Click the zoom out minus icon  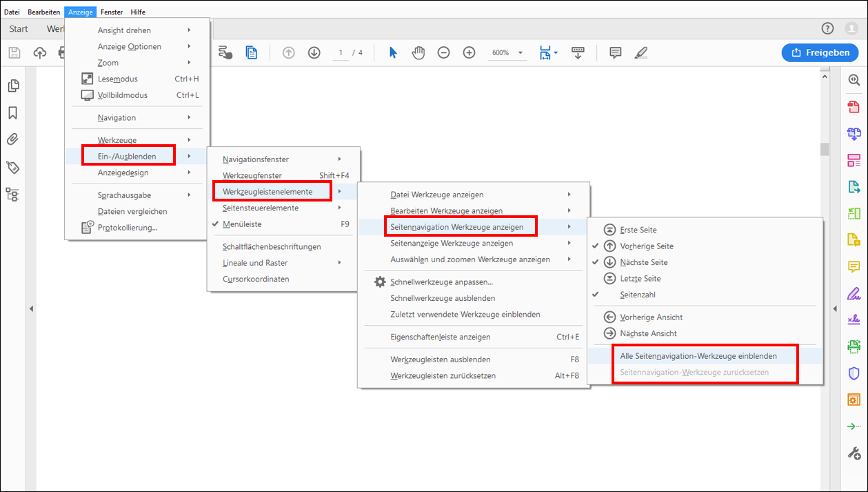pos(444,52)
